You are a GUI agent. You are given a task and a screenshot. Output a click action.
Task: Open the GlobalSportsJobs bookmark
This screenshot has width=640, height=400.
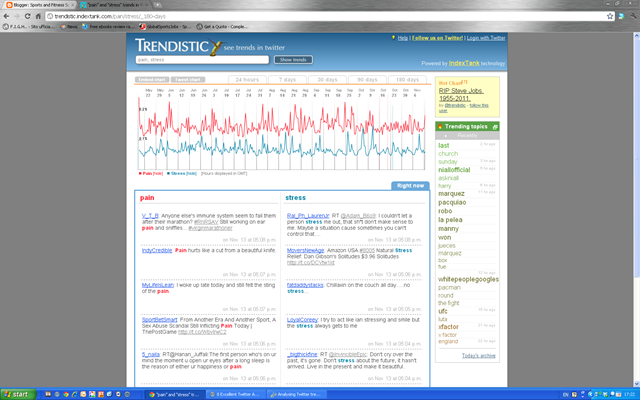point(165,27)
